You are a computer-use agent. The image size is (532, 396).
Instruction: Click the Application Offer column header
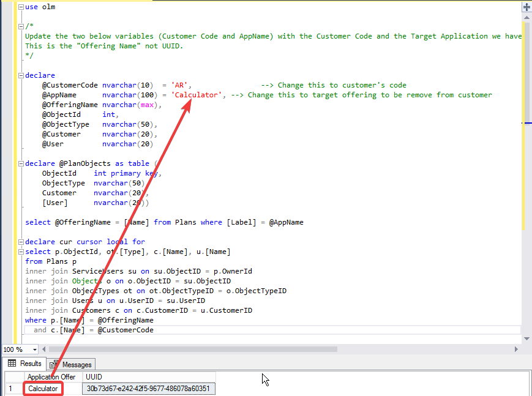pos(51,377)
